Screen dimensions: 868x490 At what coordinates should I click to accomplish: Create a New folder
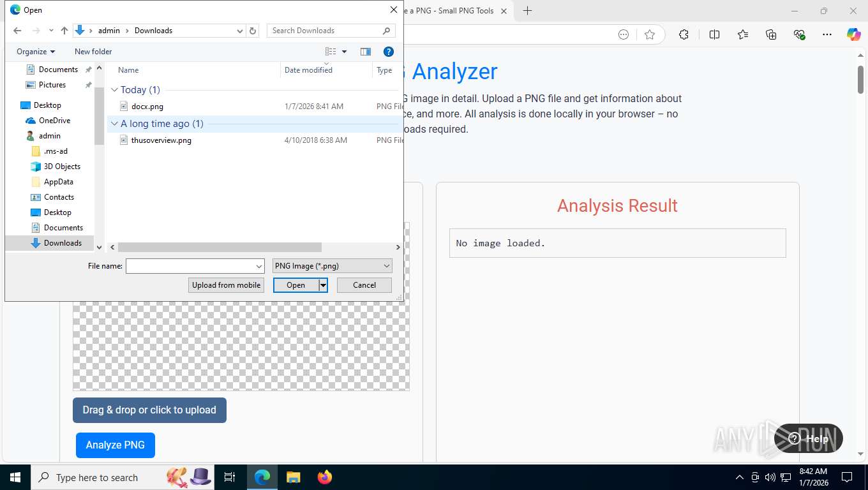93,52
